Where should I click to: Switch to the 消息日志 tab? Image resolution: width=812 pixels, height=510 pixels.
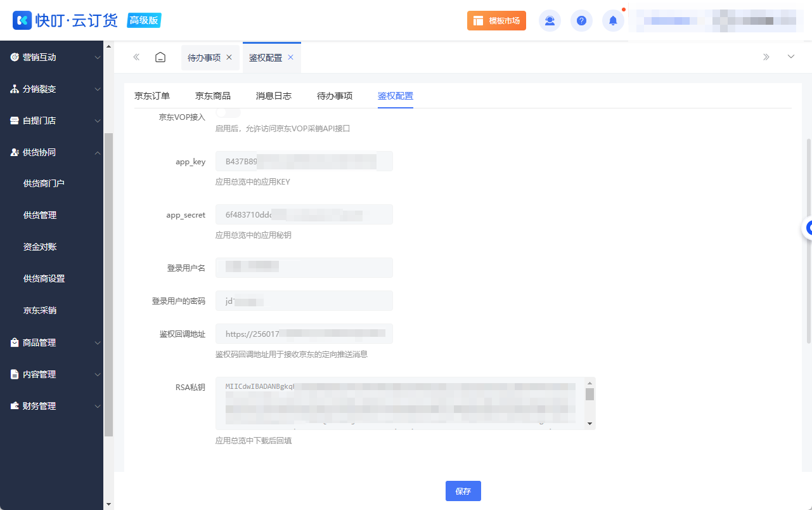tap(274, 96)
